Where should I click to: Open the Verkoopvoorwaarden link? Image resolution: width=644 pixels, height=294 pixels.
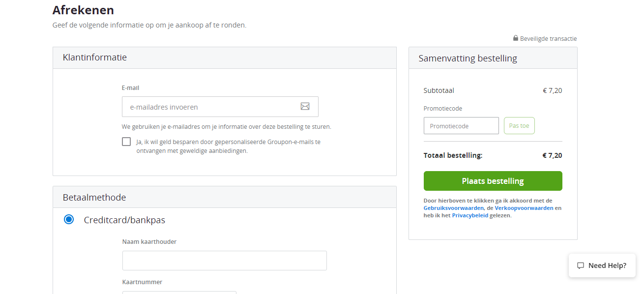tap(524, 208)
